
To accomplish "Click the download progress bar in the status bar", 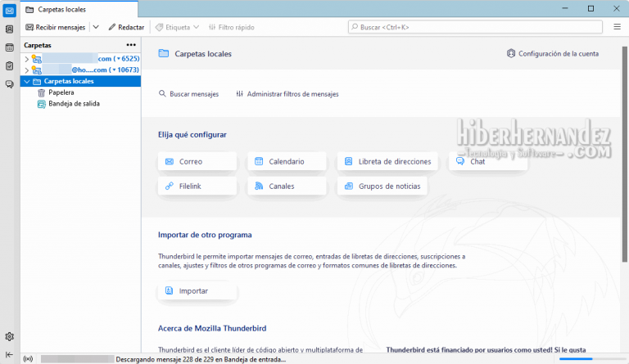I will [586, 358].
